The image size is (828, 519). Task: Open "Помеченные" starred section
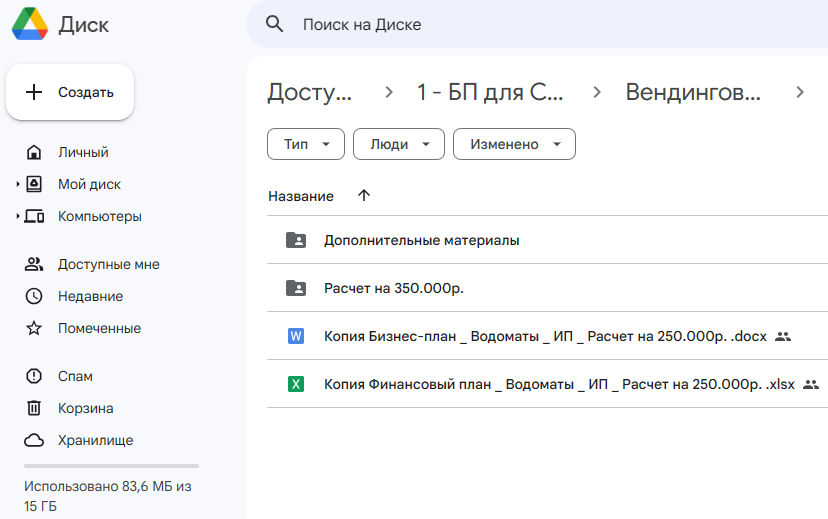click(99, 328)
